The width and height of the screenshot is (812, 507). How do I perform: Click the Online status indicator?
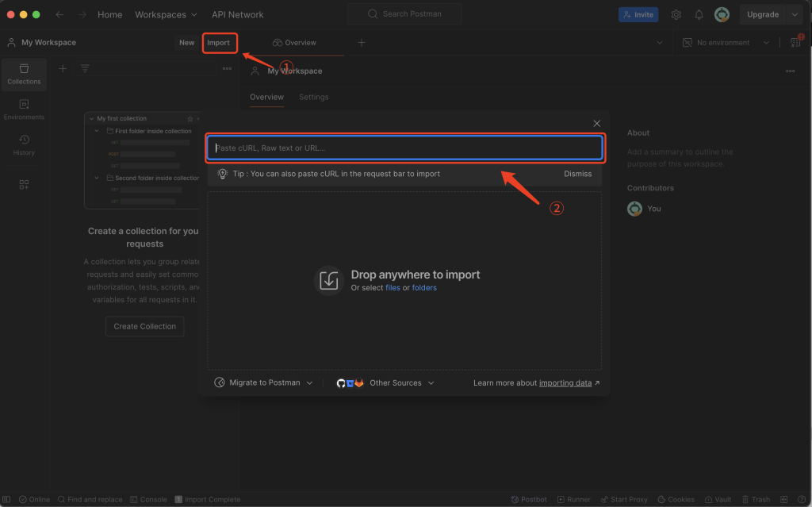35,499
